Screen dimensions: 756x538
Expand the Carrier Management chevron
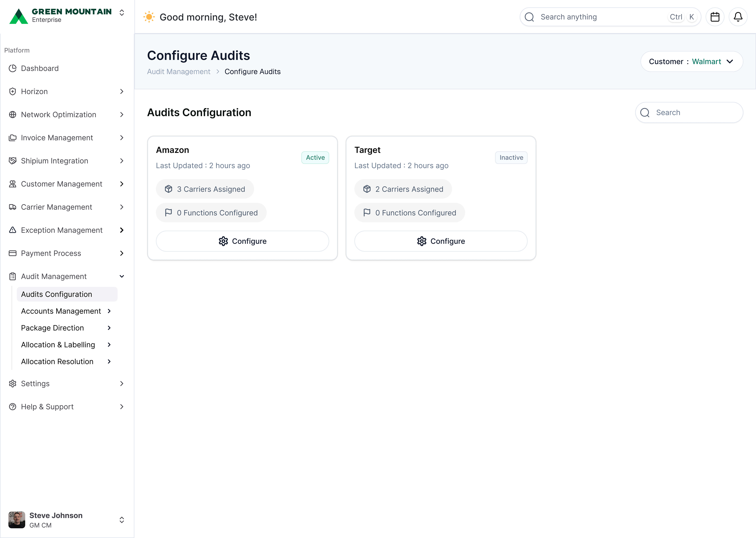[x=122, y=207]
